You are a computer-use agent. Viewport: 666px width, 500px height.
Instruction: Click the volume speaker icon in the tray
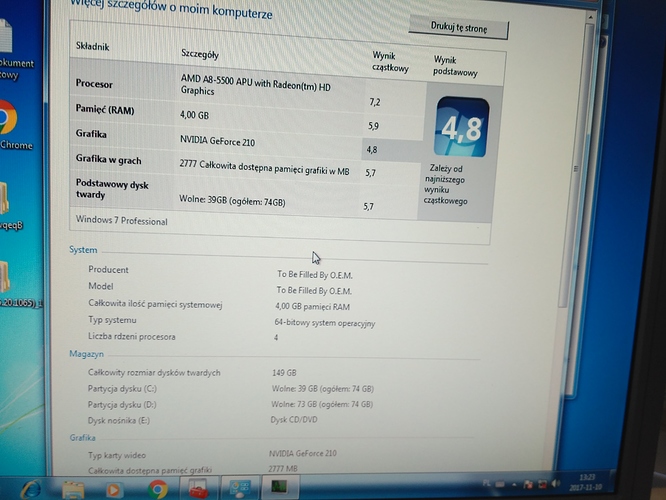click(556, 484)
